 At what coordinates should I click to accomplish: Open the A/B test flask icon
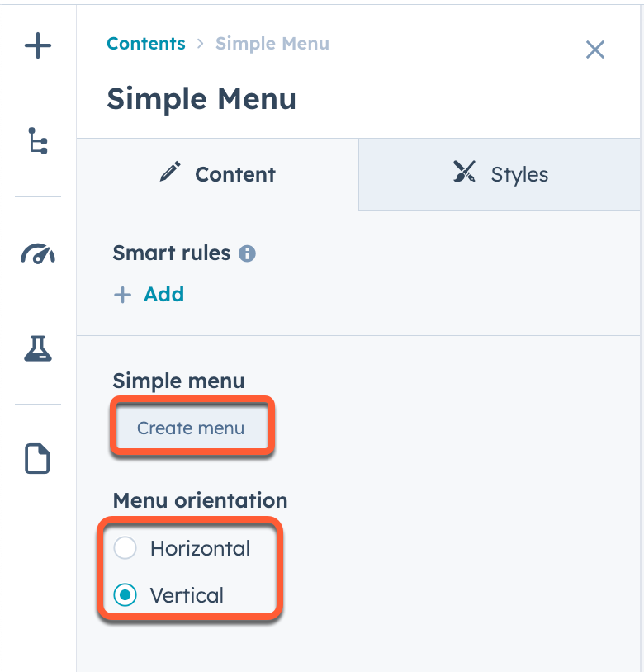[x=37, y=349]
